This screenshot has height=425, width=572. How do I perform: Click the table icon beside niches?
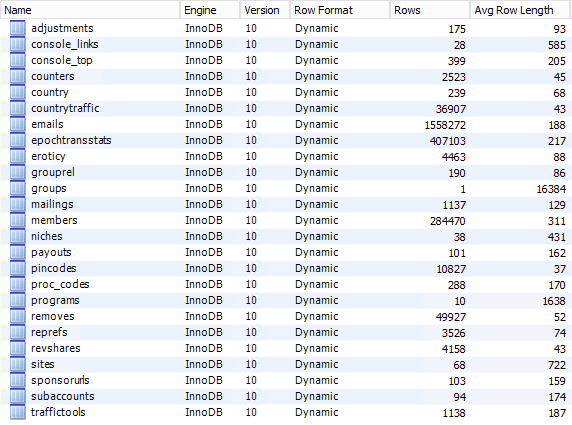click(x=18, y=236)
